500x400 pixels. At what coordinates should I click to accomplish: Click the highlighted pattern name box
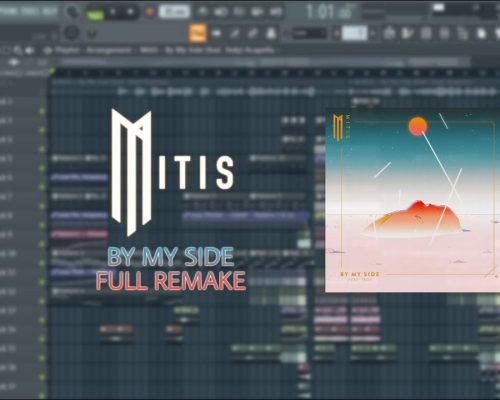355,34
